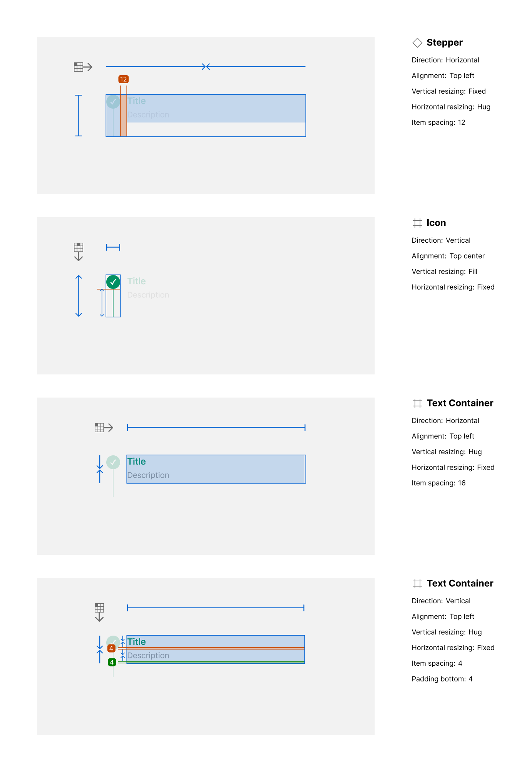This screenshot has height=772, width=532.
Task: Click the "Horizontal resizing: Hug" property
Action: (x=451, y=107)
